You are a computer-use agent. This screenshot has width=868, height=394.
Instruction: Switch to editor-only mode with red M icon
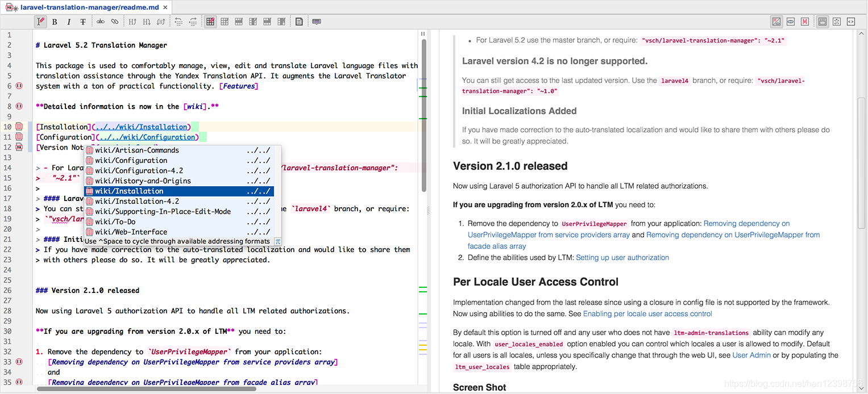click(805, 22)
